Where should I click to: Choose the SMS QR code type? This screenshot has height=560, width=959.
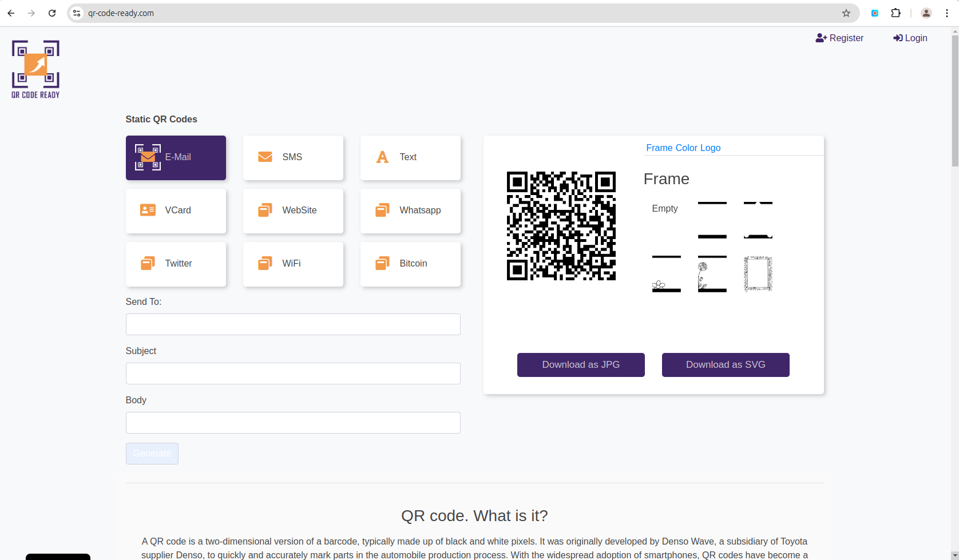(x=293, y=158)
